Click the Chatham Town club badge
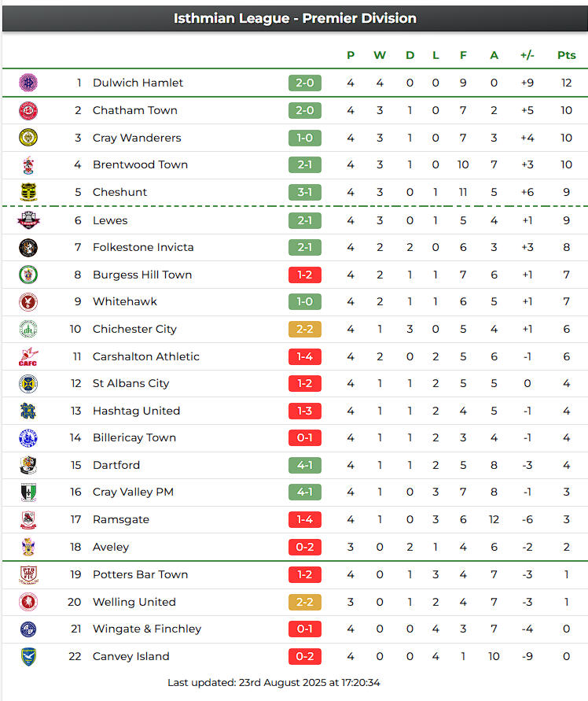This screenshot has width=588, height=701. point(28,110)
